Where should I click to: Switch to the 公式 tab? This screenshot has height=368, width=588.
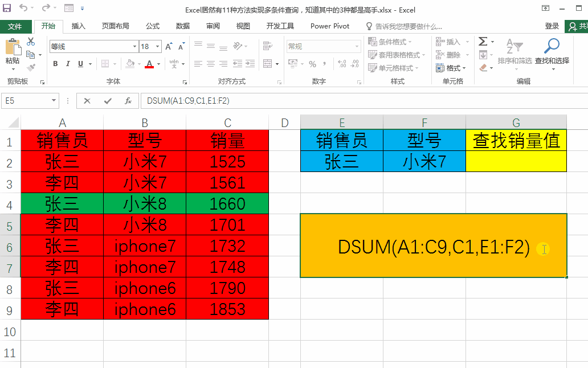[x=153, y=26]
